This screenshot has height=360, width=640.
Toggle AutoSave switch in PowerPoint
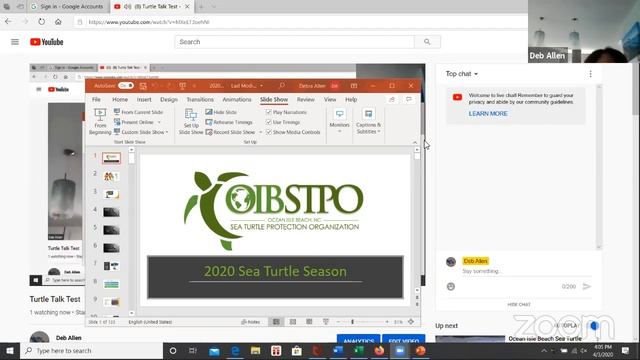(126, 86)
